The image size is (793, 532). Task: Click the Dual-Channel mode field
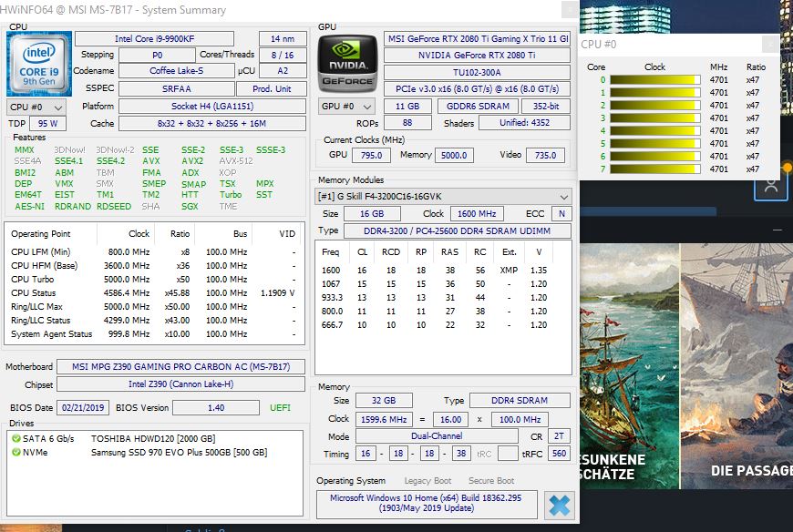pos(437,436)
